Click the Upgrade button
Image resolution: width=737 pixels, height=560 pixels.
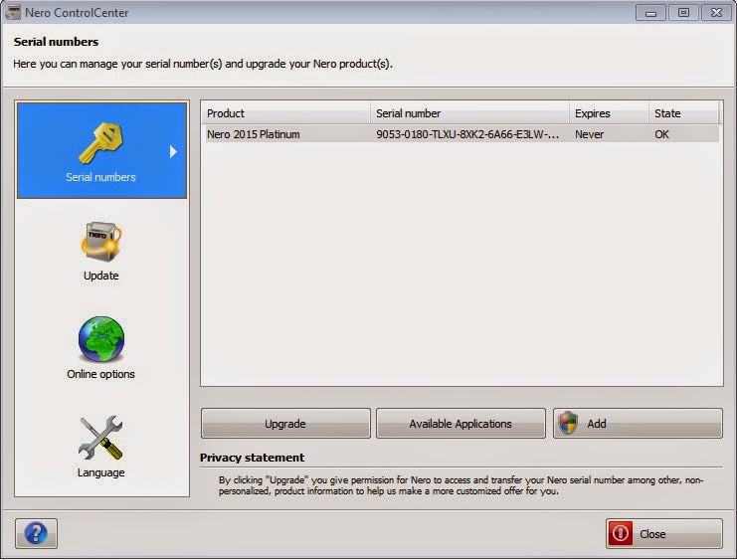point(285,423)
